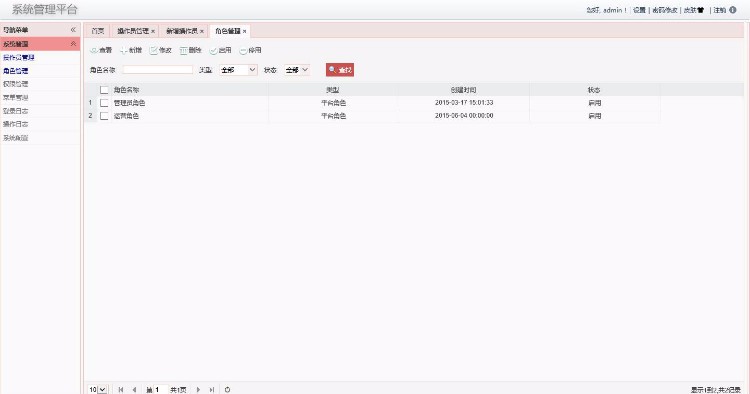
Task: Click the 注销 logout link
Action: [x=720, y=10]
